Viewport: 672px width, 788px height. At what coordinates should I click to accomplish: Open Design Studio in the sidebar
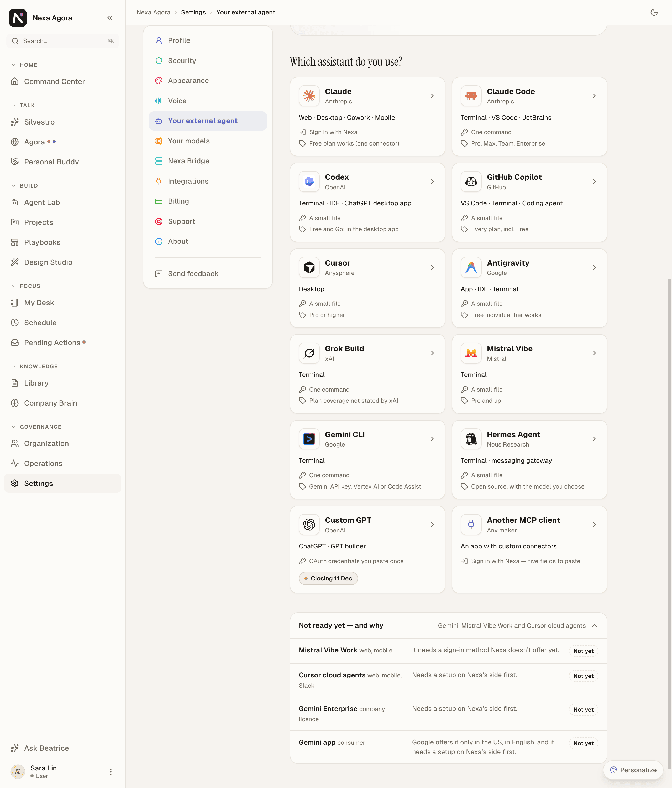click(63, 262)
